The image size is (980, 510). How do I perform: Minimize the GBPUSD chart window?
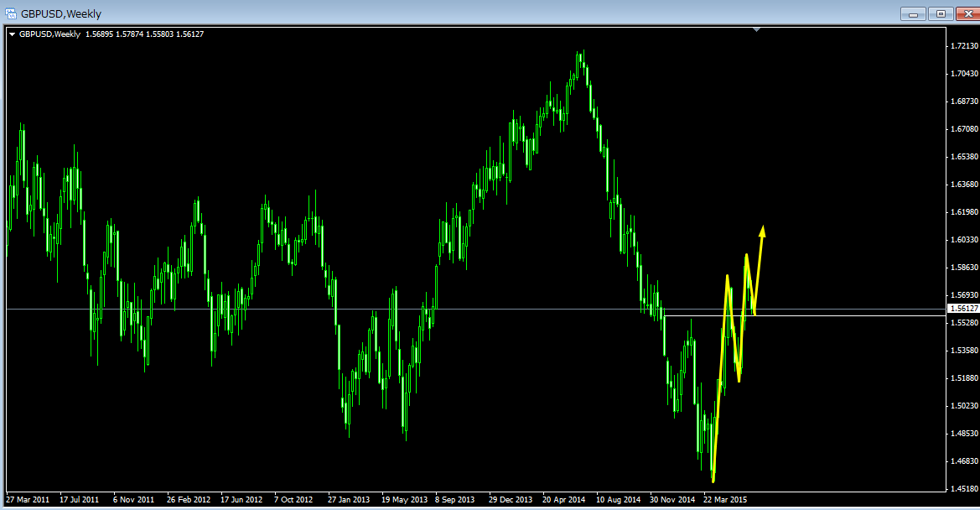(x=913, y=13)
